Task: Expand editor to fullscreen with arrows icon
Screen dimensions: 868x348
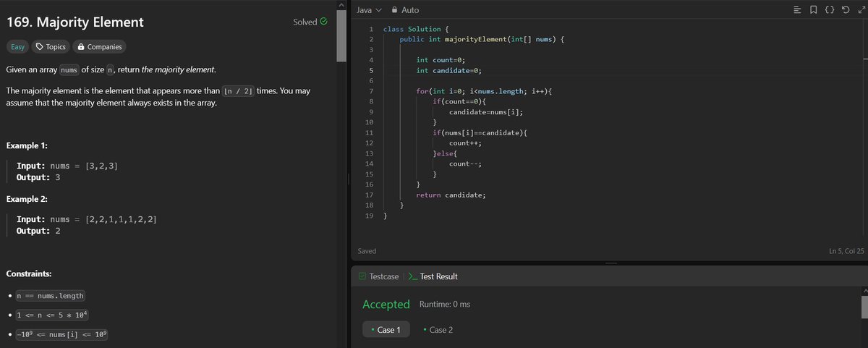Action: tap(860, 10)
